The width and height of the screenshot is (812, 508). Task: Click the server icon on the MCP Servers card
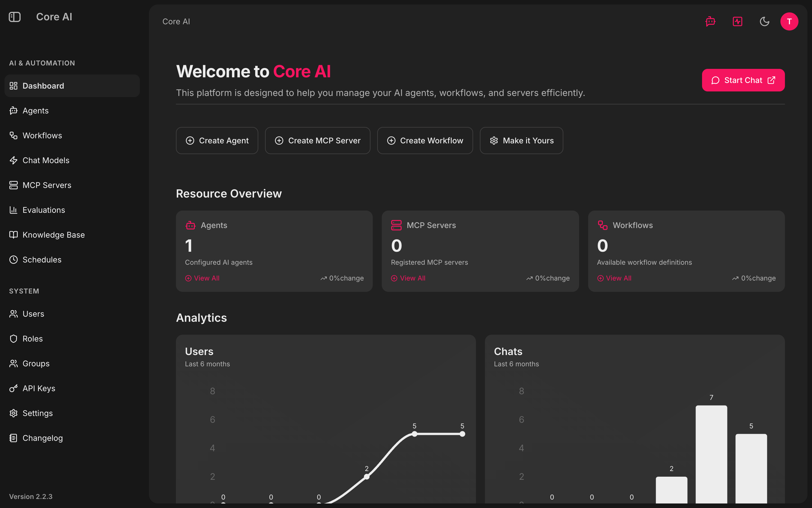coord(396,225)
